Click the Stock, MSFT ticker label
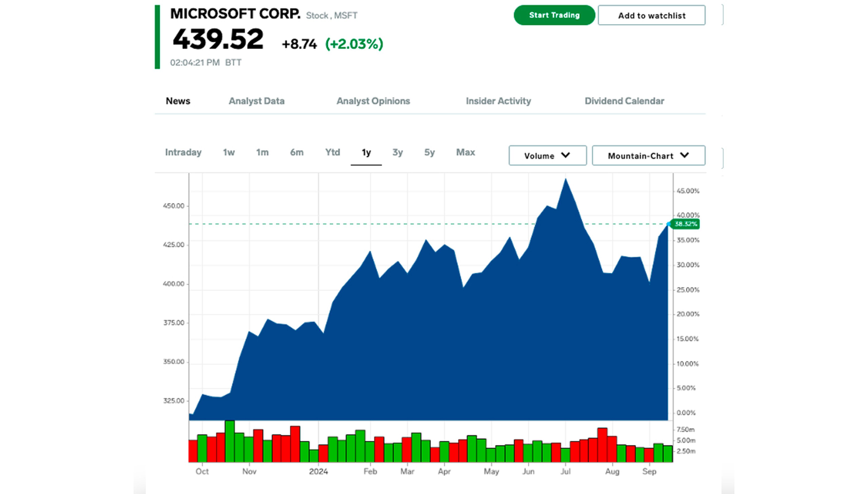Viewport: 868px width, 494px height. click(332, 16)
